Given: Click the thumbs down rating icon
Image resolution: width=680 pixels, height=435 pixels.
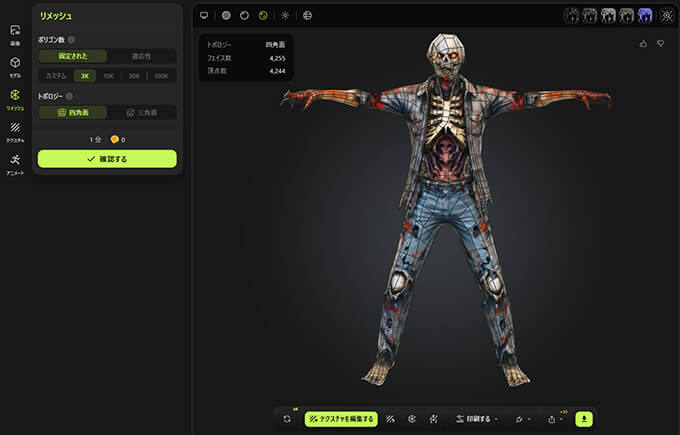Looking at the screenshot, I should (660, 44).
